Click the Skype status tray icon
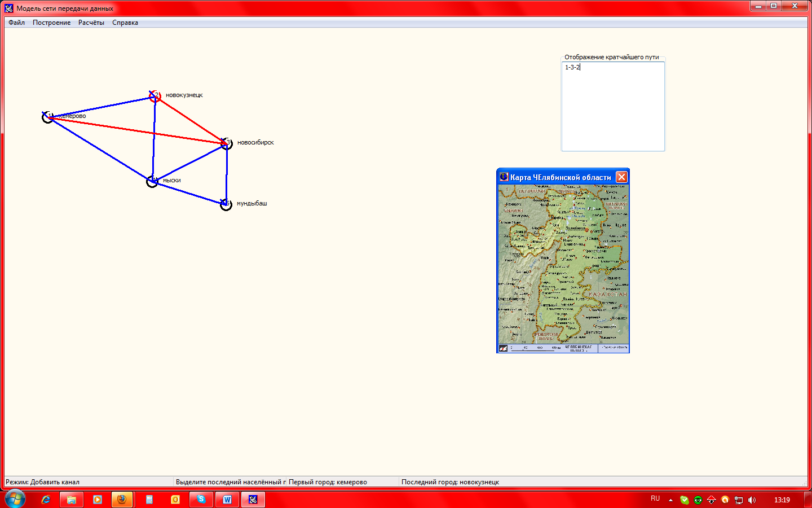The height and width of the screenshot is (508, 812). pos(685,500)
